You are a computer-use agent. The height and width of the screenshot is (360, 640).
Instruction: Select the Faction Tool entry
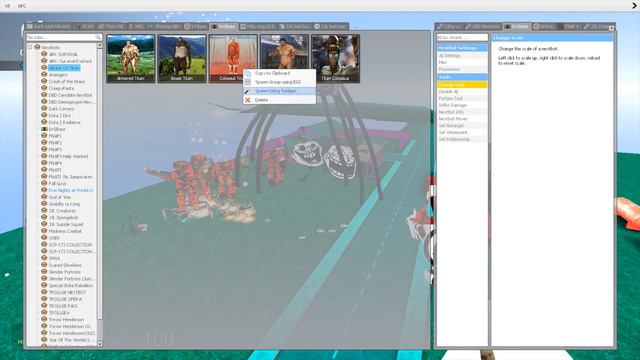(x=462, y=98)
